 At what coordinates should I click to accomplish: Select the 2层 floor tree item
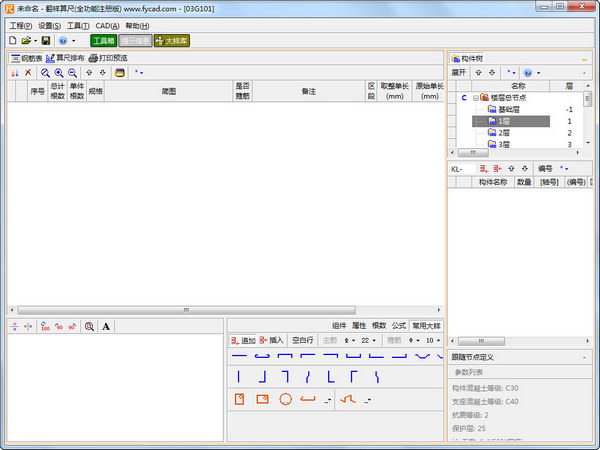504,133
